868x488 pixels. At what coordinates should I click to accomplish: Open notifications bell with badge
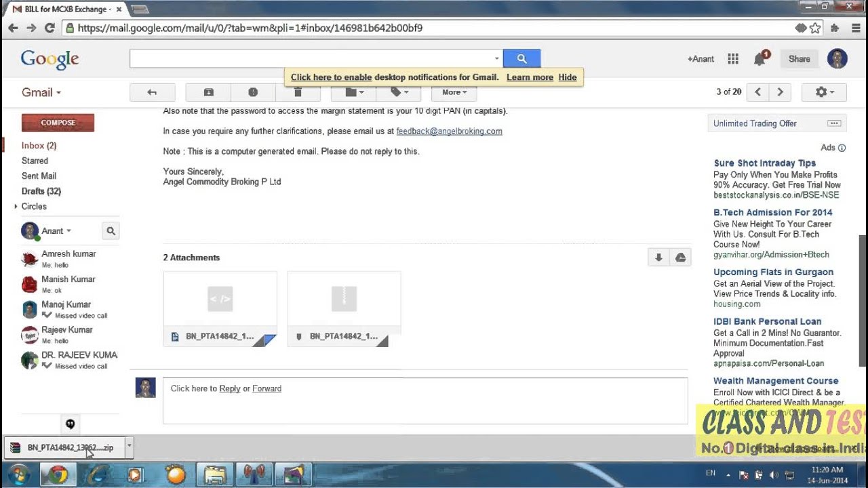(x=760, y=59)
